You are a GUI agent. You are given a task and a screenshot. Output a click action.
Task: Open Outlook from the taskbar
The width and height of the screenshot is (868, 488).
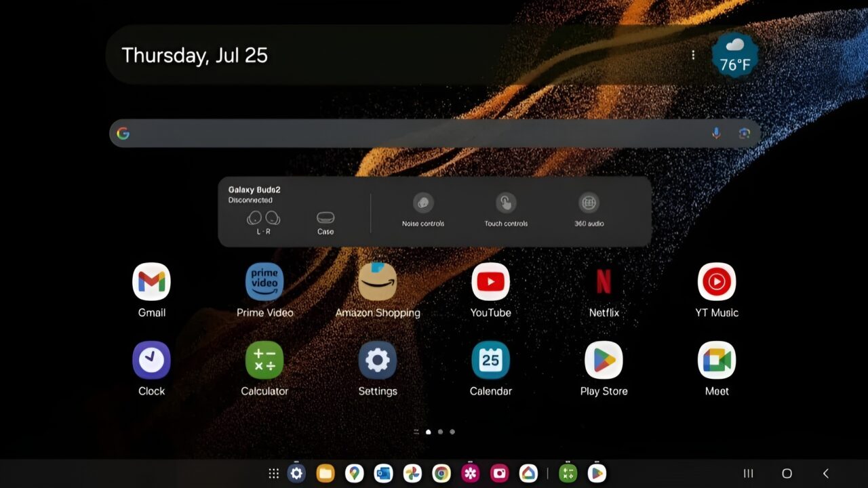383,473
